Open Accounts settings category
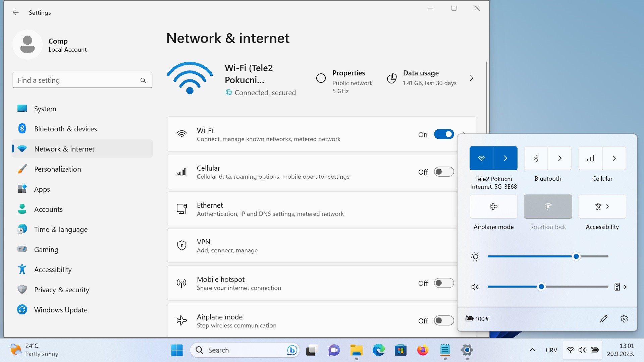This screenshot has height=362, width=644. (x=82, y=209)
